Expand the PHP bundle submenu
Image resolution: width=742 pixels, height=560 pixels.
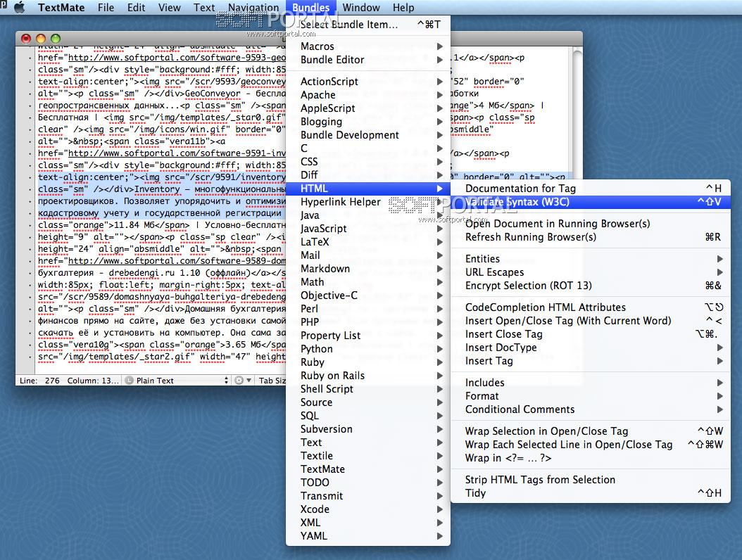[368, 322]
